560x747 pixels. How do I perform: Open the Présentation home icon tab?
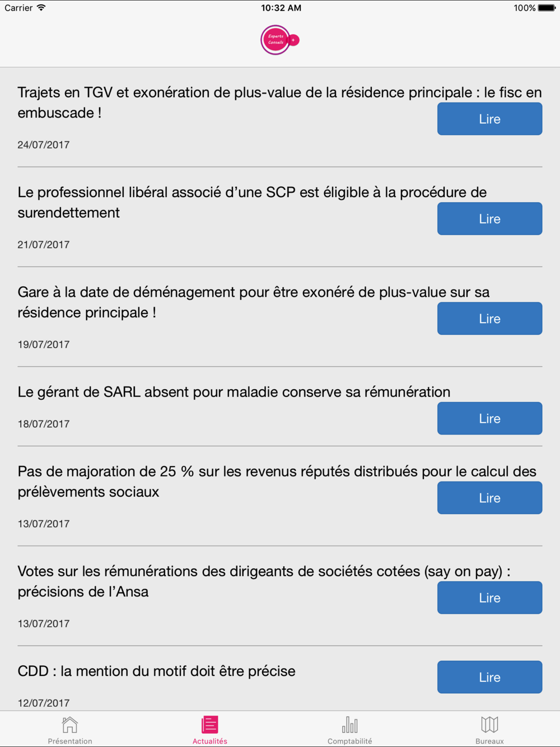click(70, 725)
